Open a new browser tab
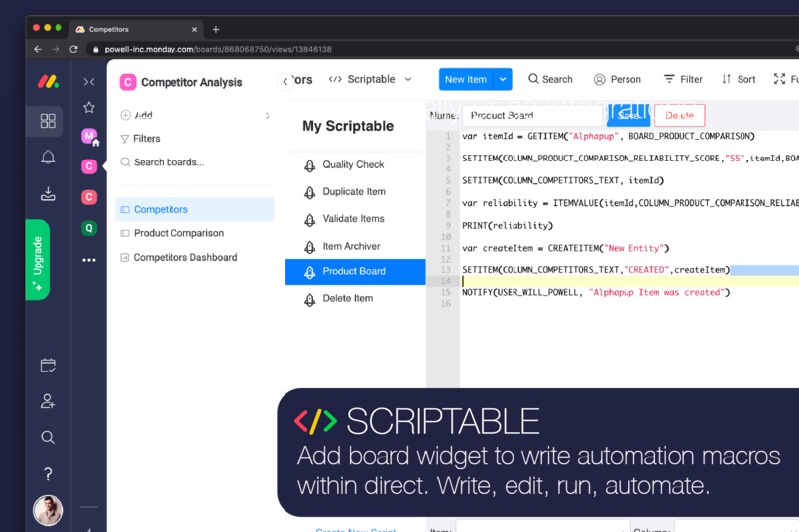 coord(216,29)
